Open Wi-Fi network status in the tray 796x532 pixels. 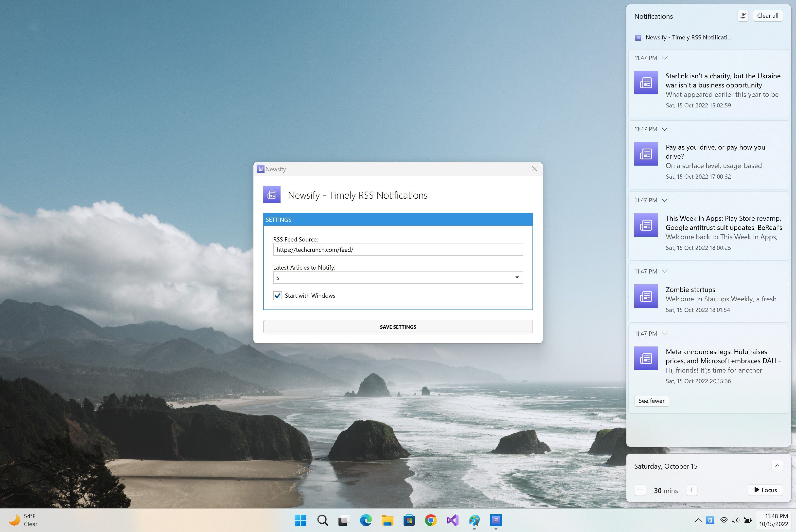[x=724, y=520]
